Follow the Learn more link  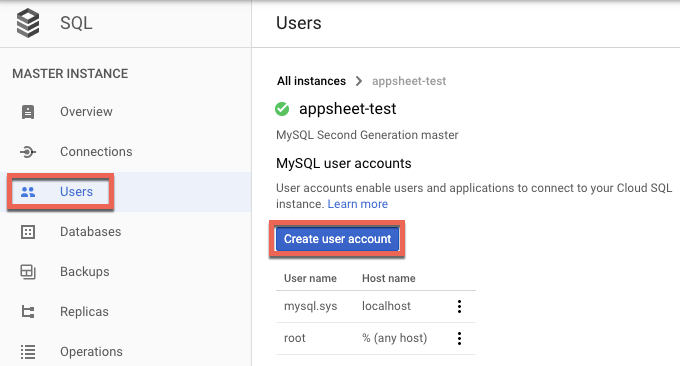(358, 204)
